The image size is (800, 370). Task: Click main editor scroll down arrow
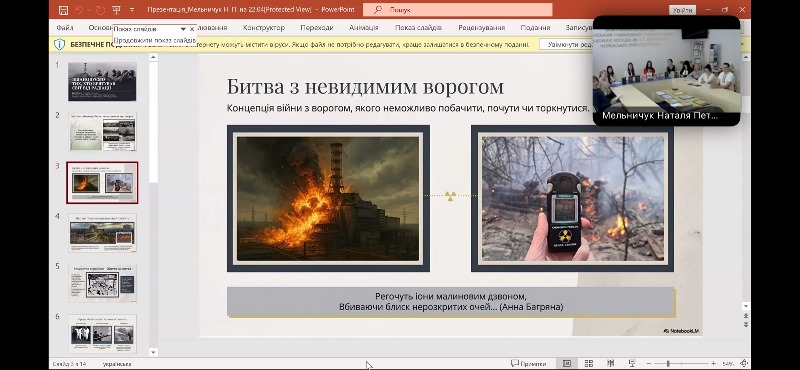click(x=745, y=306)
